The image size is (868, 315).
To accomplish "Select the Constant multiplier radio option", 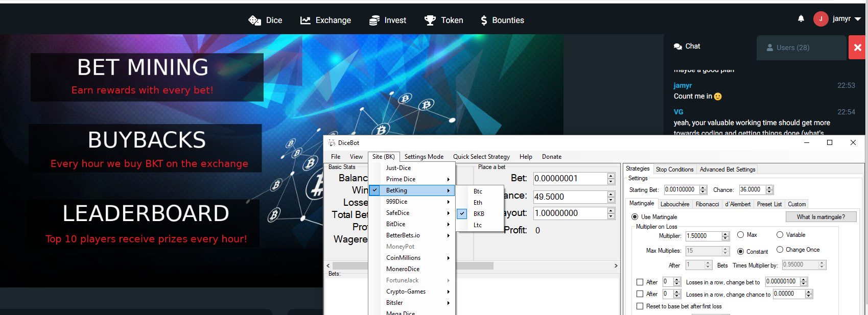I will [740, 252].
